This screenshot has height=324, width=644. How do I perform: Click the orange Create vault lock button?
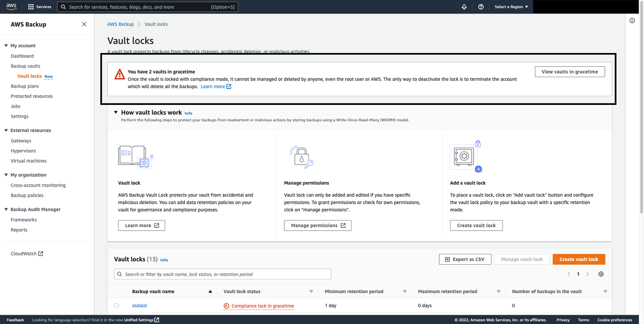[579, 259]
